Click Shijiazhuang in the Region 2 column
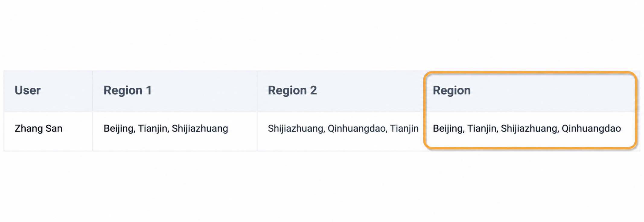Viewport: 644px width, 222px height. point(295,129)
